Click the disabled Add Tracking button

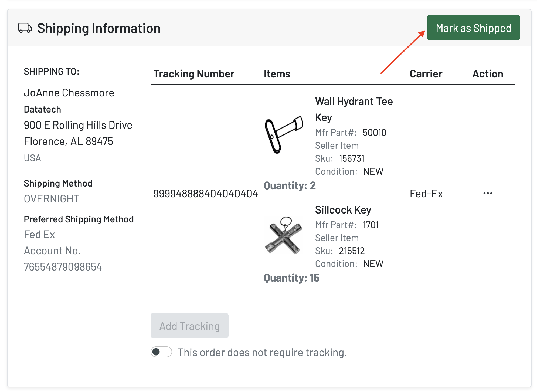pyautogui.click(x=189, y=326)
